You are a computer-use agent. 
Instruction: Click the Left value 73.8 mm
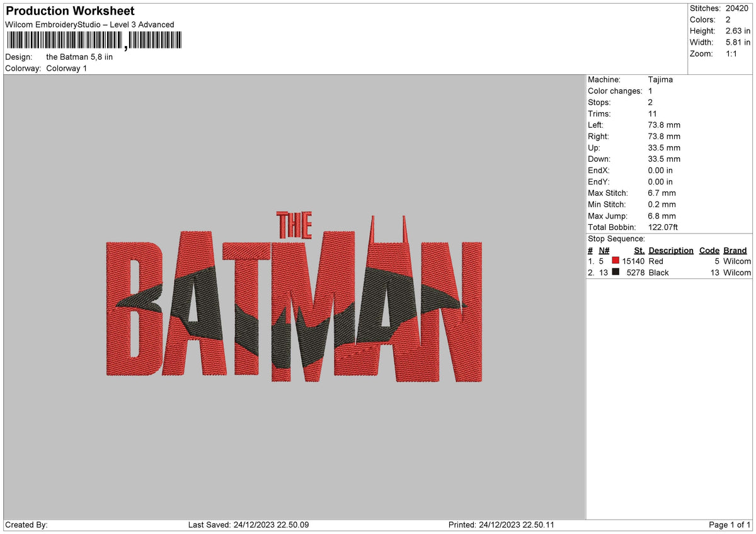tap(664, 125)
